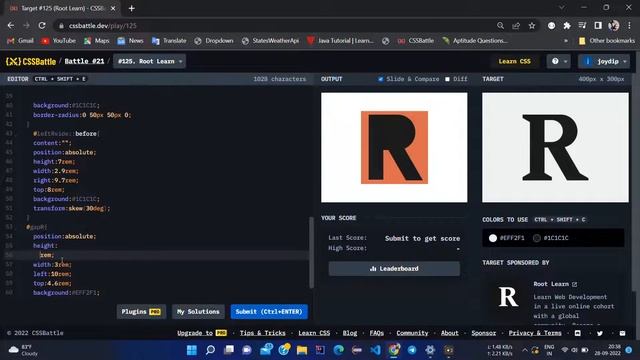Open the Blog footer link
640x360 pixels.
point(349,333)
